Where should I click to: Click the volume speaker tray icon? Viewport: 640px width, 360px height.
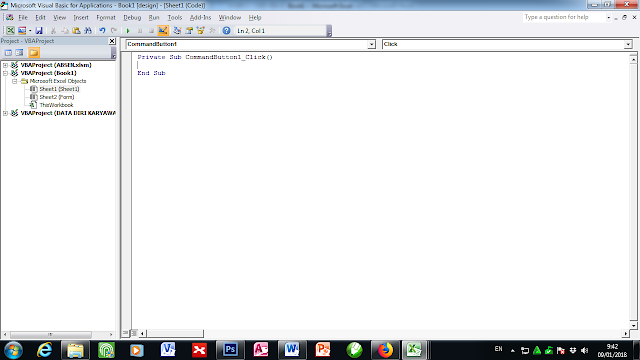coord(584,350)
